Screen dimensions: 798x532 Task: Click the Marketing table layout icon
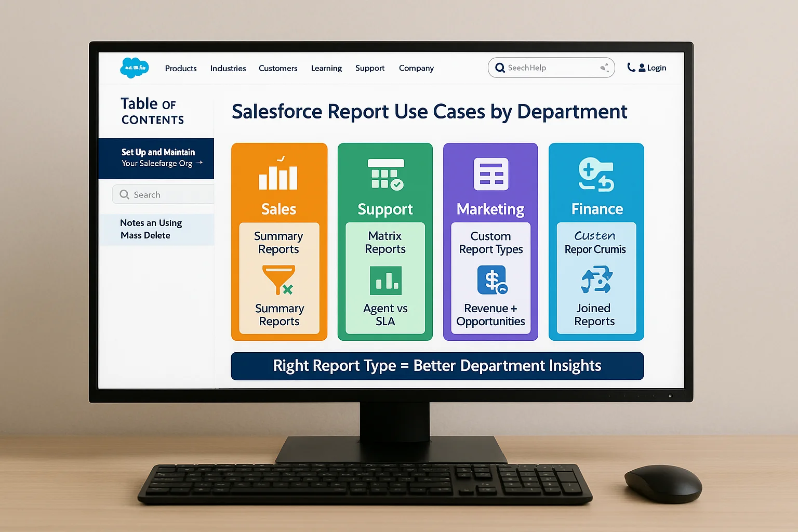coord(491,174)
